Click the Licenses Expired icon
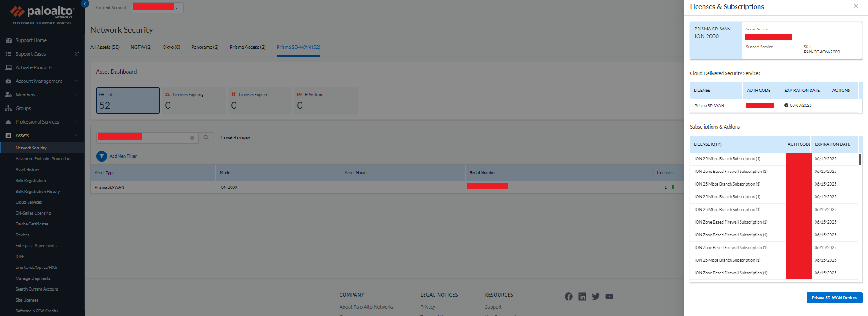Viewport: 868px width, 316px height. coord(234,95)
